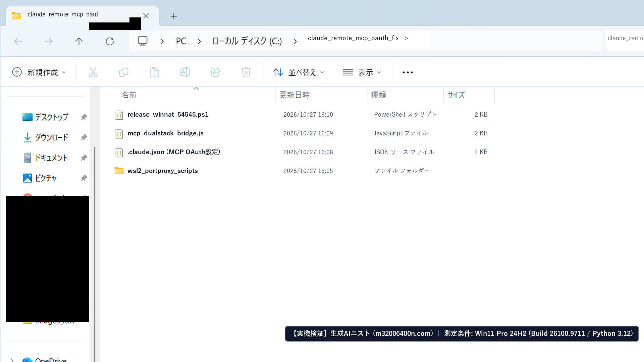Open Pictures (ピクチャ) in sidebar
This screenshot has height=362, width=644.
tap(40, 178)
